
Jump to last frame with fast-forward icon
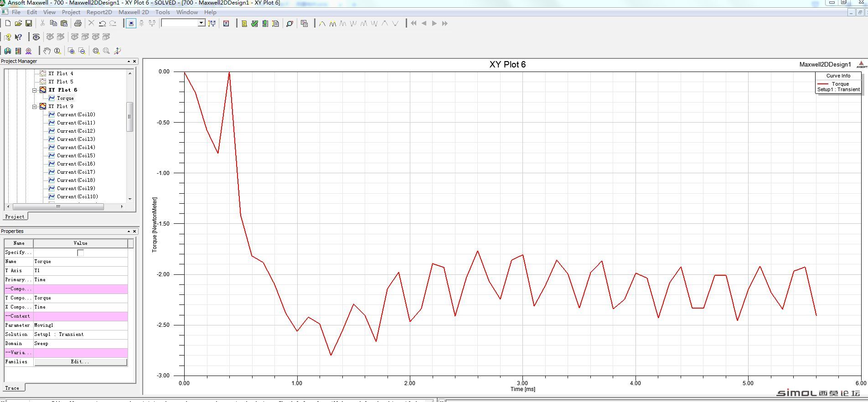click(x=445, y=23)
